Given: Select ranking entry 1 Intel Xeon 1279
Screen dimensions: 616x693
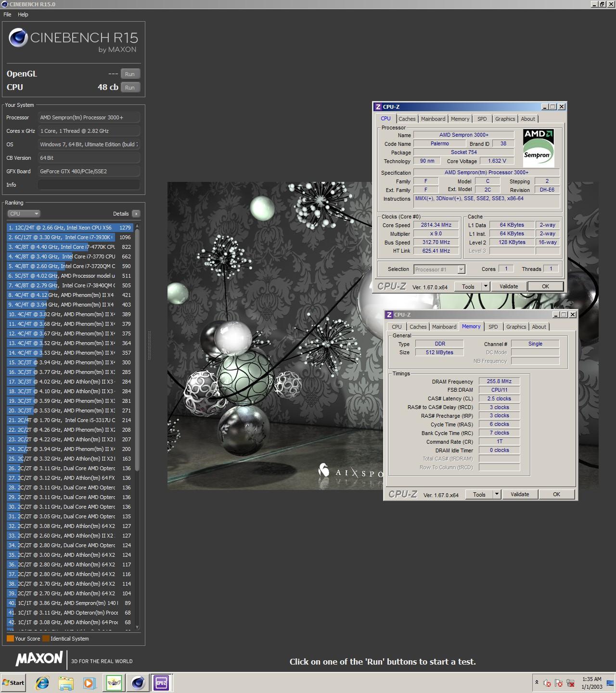Looking at the screenshot, I should pyautogui.click(x=70, y=228).
